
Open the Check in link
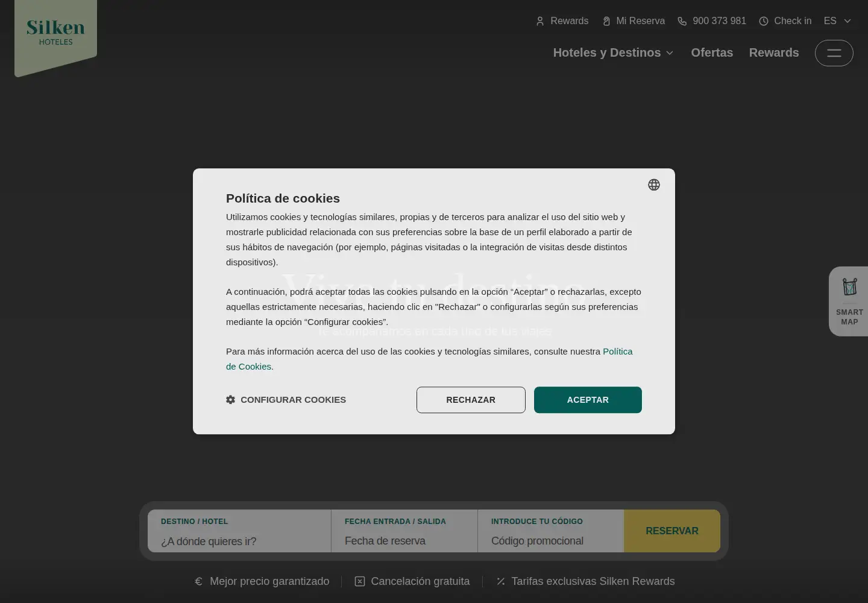pos(793,21)
